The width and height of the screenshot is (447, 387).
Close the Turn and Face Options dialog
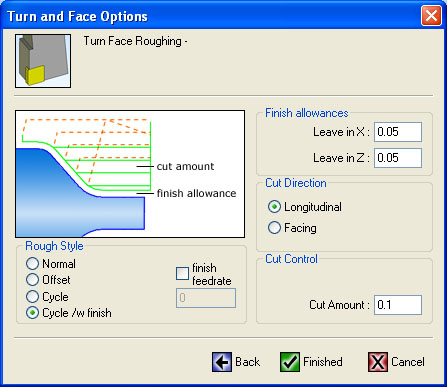point(431,16)
